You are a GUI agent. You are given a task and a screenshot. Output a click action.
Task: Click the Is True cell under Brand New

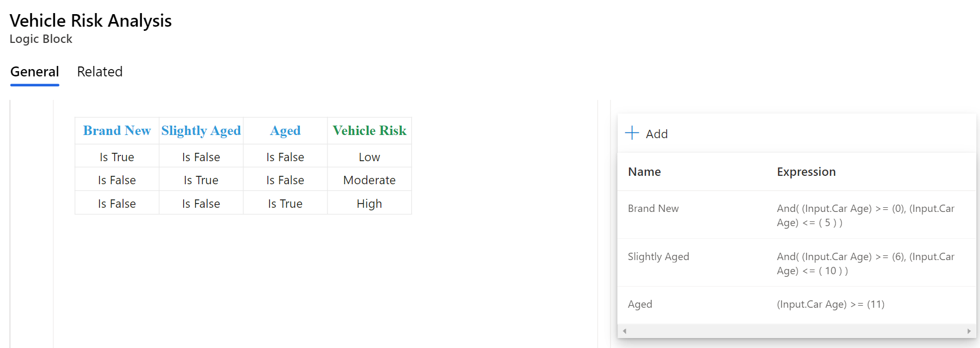116,156
